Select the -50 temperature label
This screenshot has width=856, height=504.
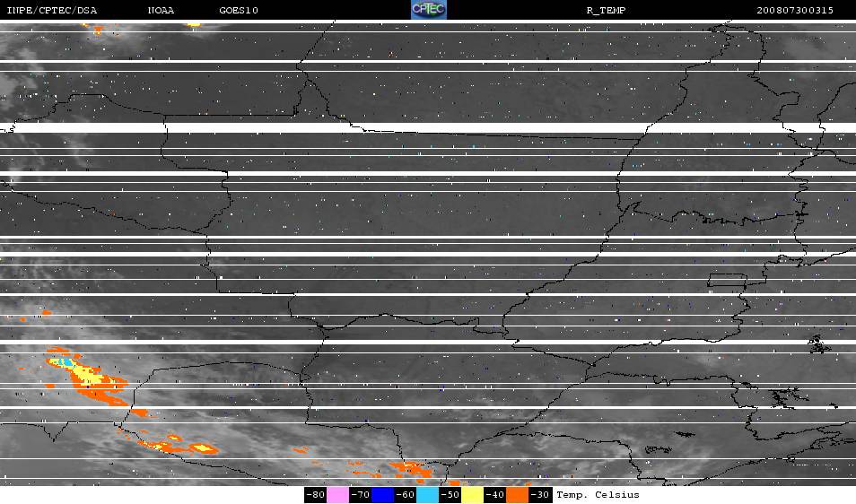(x=450, y=495)
